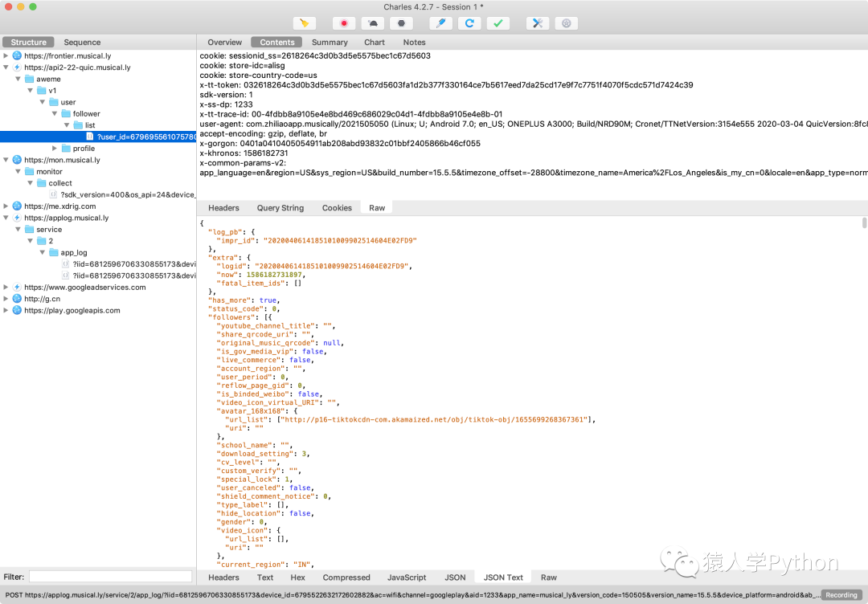Viewport: 868px width, 604px height.
Task: Click the aweme folder icon
Action: click(30, 79)
